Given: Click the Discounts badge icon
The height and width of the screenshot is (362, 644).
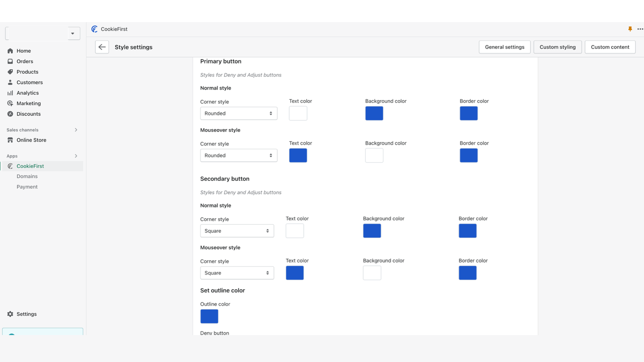Looking at the screenshot, I should pos(10,114).
